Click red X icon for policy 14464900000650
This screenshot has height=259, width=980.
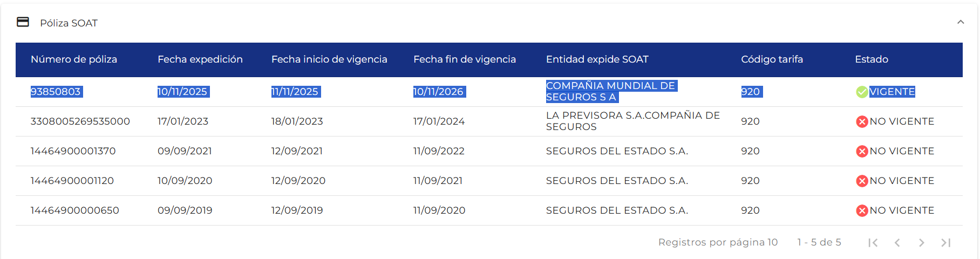tap(862, 210)
